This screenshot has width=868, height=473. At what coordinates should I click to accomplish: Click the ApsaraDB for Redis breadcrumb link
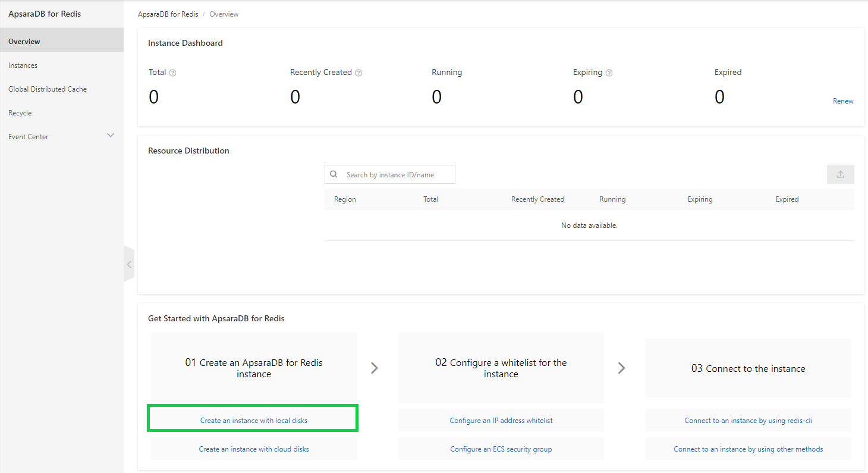168,14
